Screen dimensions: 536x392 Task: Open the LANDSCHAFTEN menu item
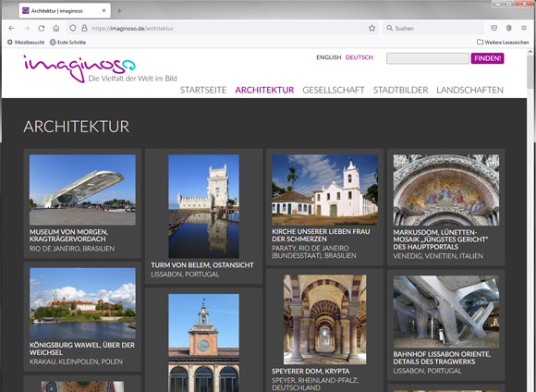pyautogui.click(x=470, y=90)
